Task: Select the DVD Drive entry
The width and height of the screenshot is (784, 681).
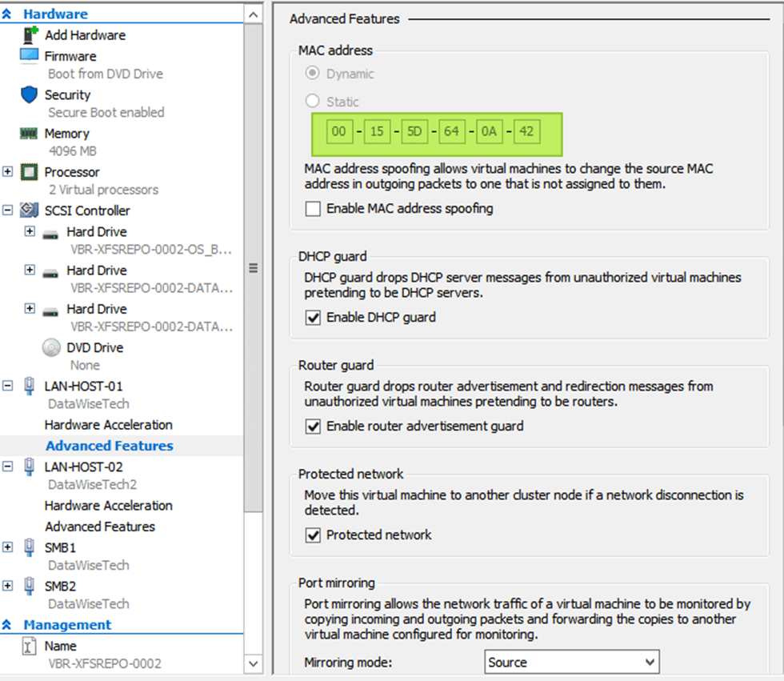Action: pyautogui.click(x=95, y=347)
